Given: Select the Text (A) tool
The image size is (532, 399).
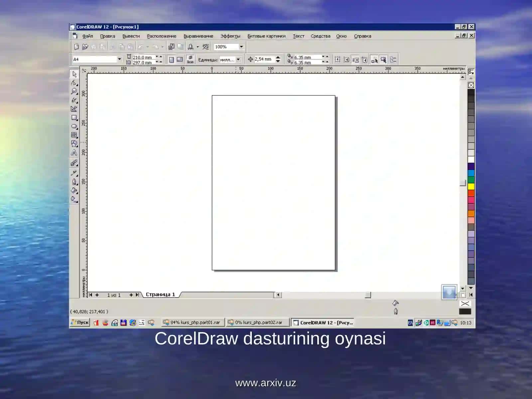Looking at the screenshot, I should 74,153.
